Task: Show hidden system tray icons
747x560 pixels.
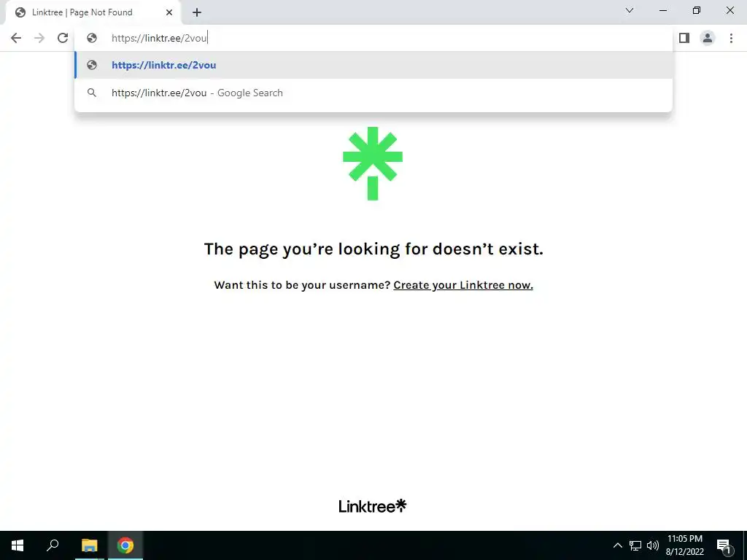Action: tap(617, 545)
